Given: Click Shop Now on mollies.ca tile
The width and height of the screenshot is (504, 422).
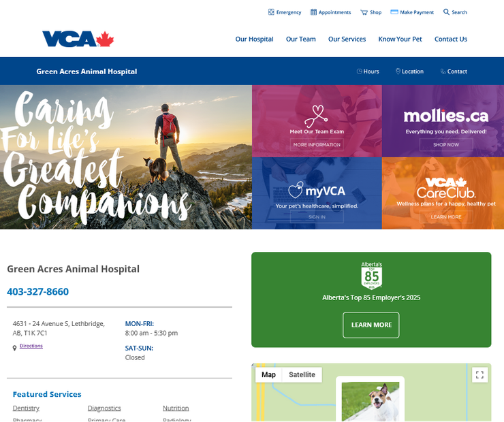Looking at the screenshot, I should pyautogui.click(x=446, y=145).
